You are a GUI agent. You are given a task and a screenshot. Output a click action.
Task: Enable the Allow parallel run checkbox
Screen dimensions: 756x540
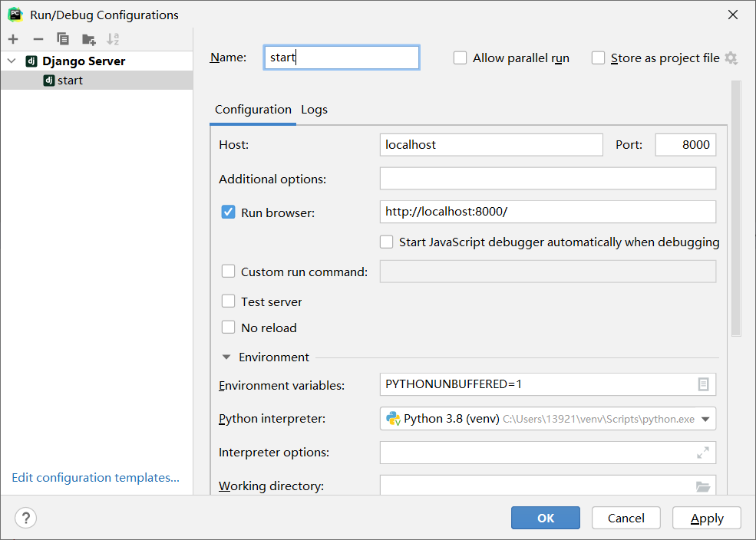461,58
